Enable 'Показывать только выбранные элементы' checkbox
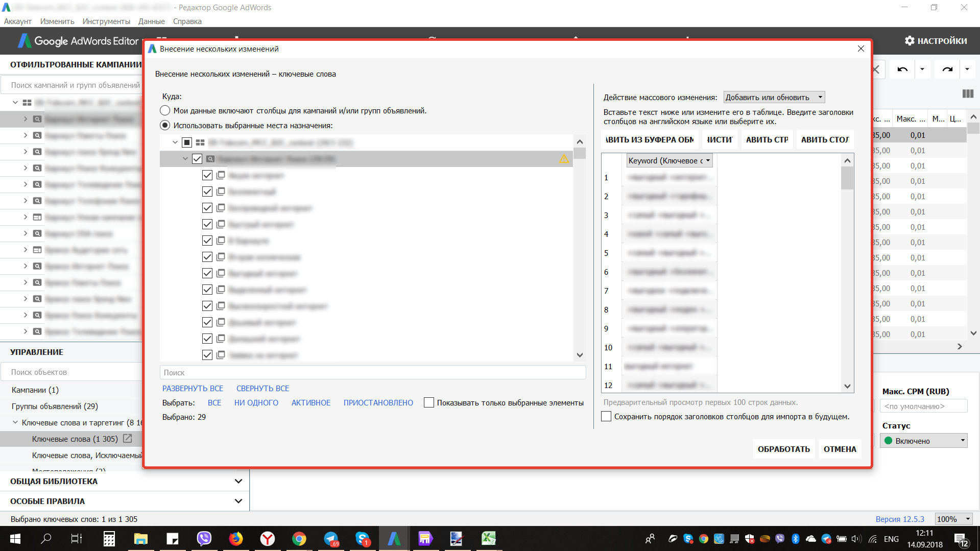 click(x=429, y=402)
